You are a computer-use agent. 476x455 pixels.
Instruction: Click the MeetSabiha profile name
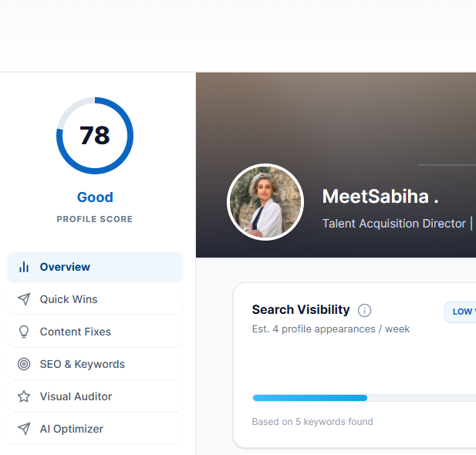click(x=380, y=197)
